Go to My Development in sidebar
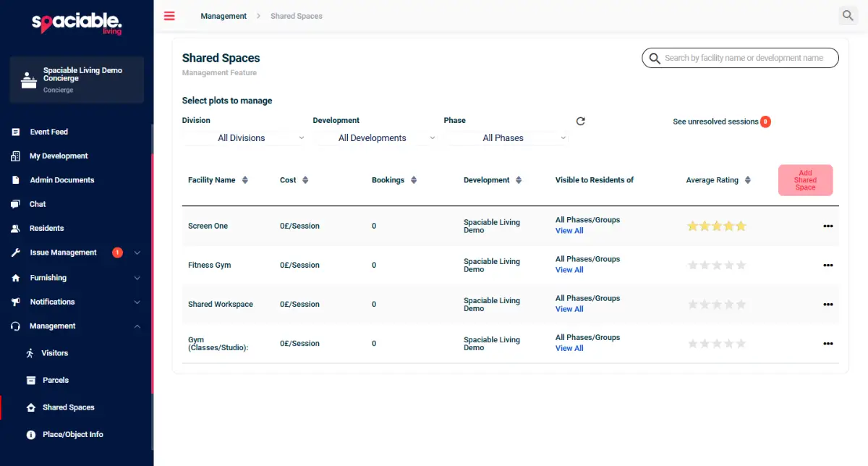The width and height of the screenshot is (868, 466). [59, 156]
